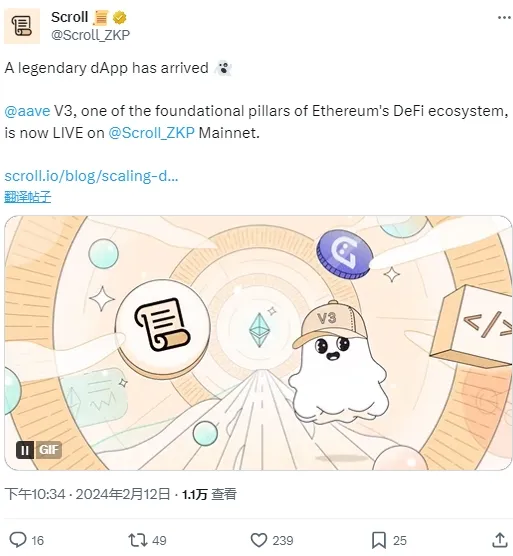Open the @aave mention link
This screenshot has height=556, width=513.
coord(27,111)
